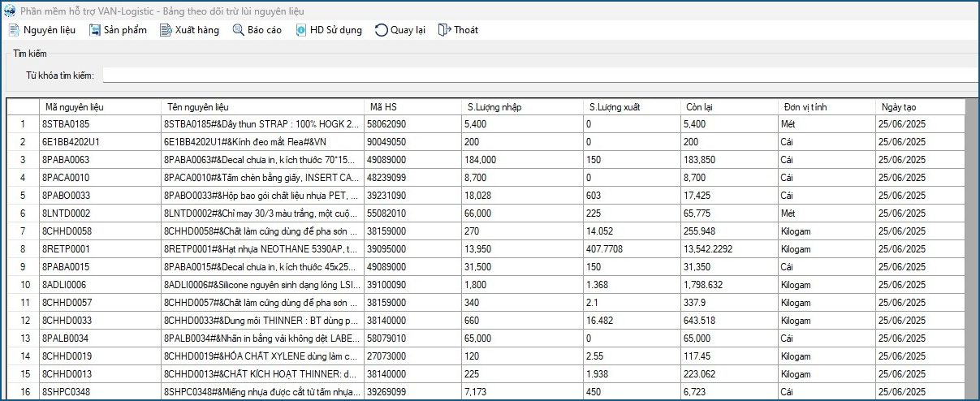Select material code 8CHHD0057
Image resolution: width=980 pixels, height=401 pixels.
point(100,303)
